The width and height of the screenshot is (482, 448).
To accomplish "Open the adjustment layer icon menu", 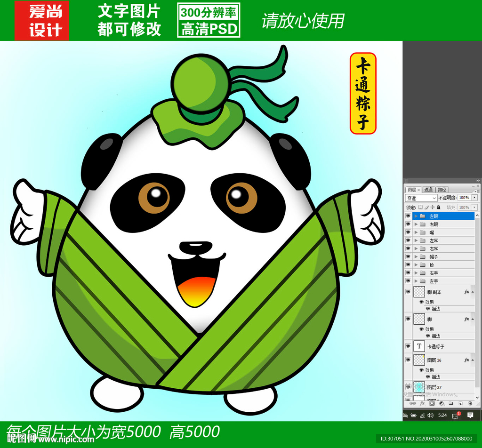I will click(x=441, y=403).
